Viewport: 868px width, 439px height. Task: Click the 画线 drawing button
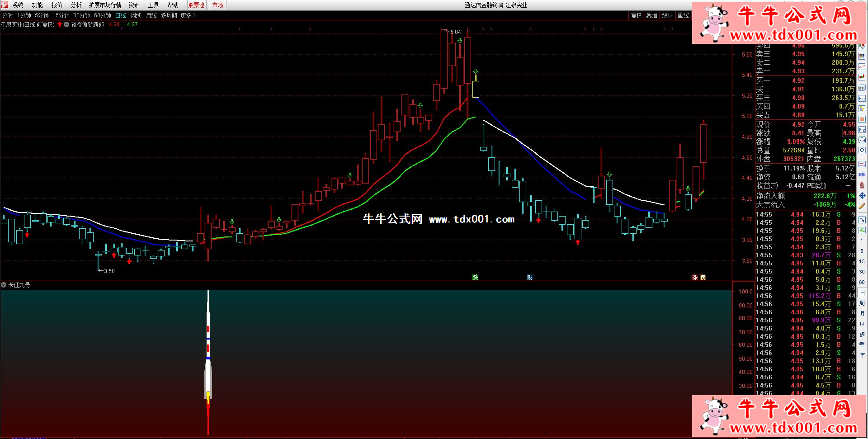(x=684, y=15)
